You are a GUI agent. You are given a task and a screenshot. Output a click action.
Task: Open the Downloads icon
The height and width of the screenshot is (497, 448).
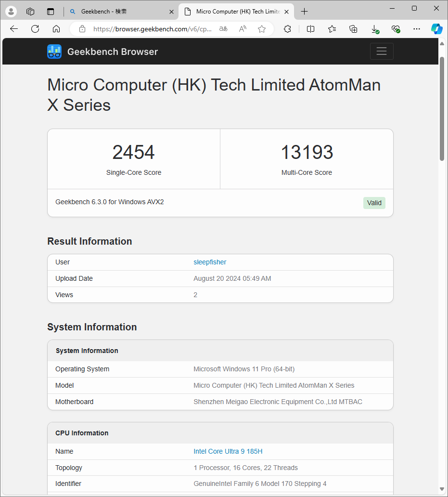(374, 29)
